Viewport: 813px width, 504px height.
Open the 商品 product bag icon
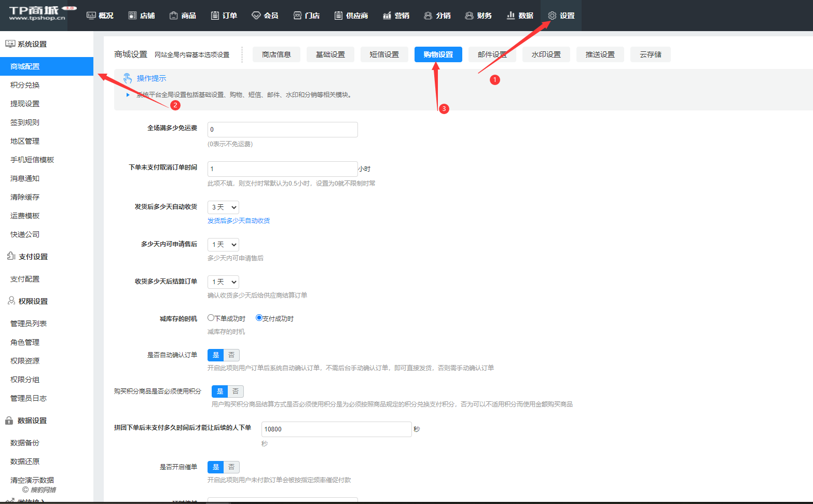click(174, 16)
